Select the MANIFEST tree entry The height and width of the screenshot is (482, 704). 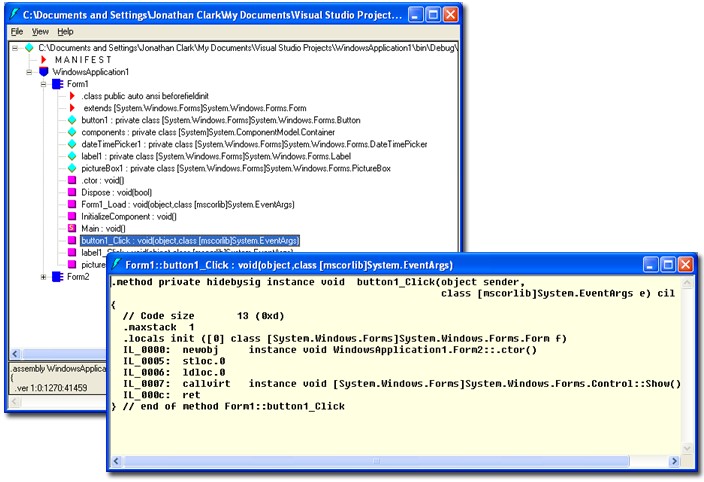point(83,60)
